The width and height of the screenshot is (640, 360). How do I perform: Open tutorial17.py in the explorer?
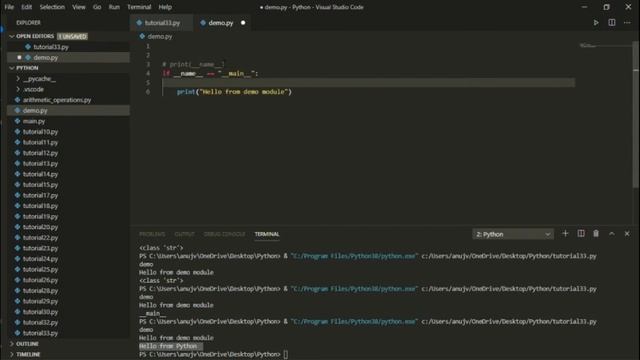click(40, 196)
